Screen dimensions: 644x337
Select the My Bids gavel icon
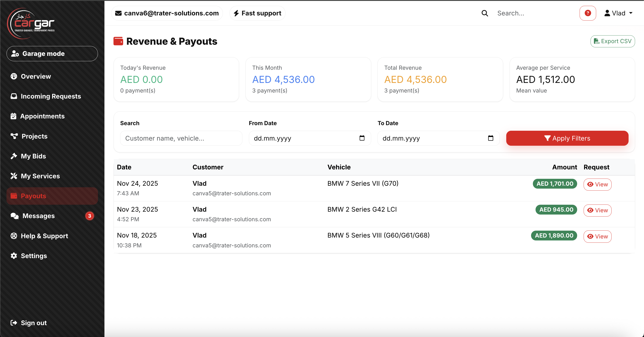14,156
